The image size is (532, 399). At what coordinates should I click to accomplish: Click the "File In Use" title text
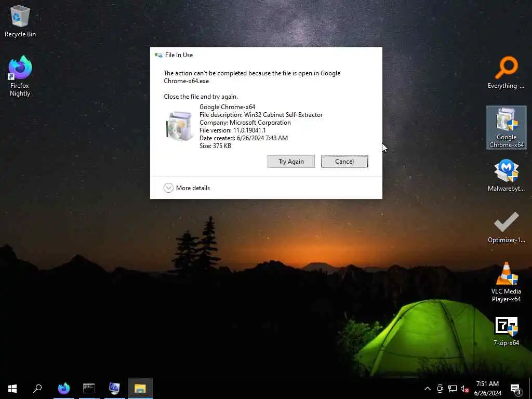point(179,55)
